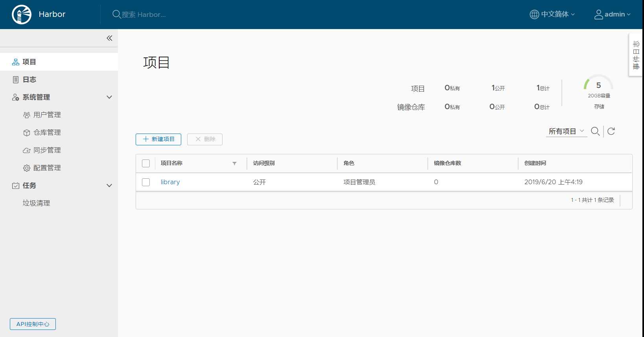This screenshot has height=337, width=644.
Task: Click the 仓库管理 registry cube icon
Action: click(x=27, y=133)
